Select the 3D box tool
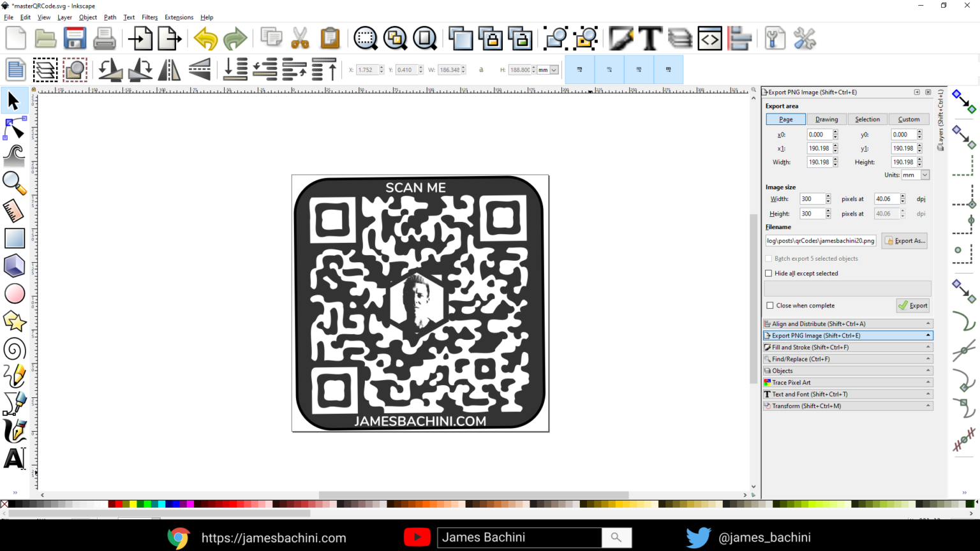 [14, 265]
